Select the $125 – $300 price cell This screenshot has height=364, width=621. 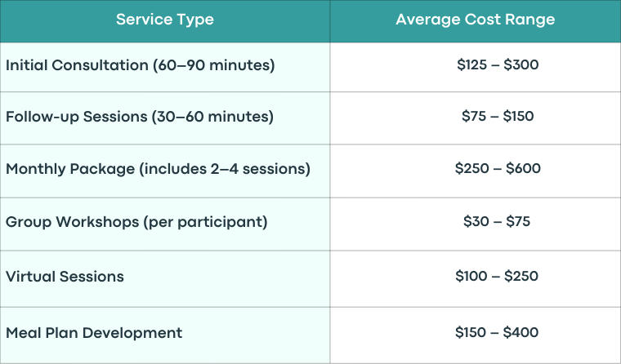tap(476, 67)
